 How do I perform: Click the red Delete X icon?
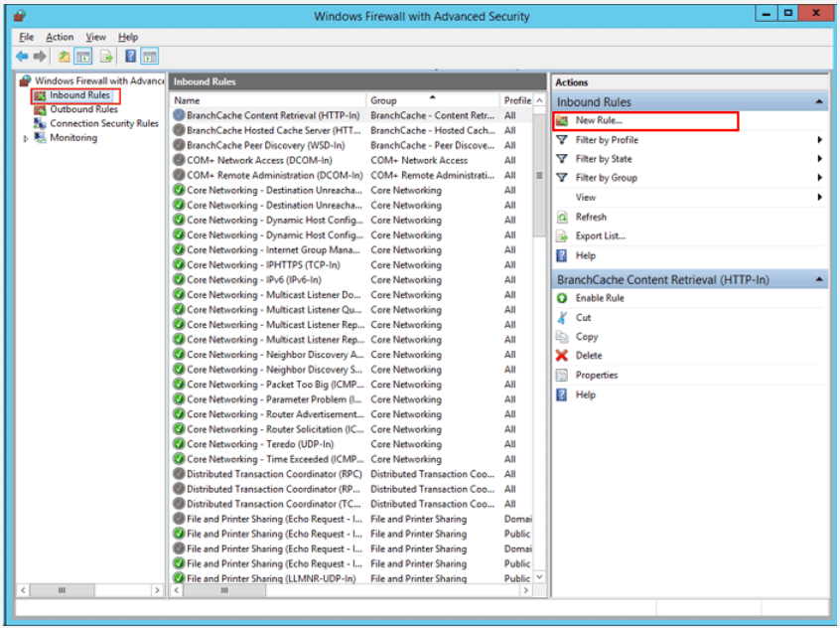(x=561, y=356)
